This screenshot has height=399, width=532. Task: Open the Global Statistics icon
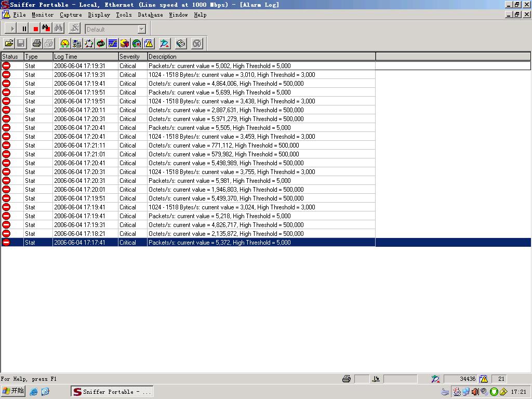tap(137, 44)
